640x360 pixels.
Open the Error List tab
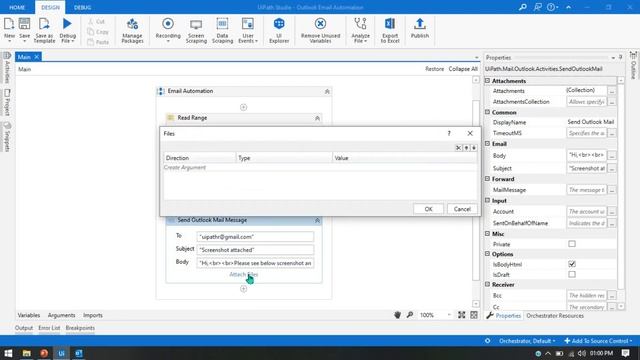(49, 328)
